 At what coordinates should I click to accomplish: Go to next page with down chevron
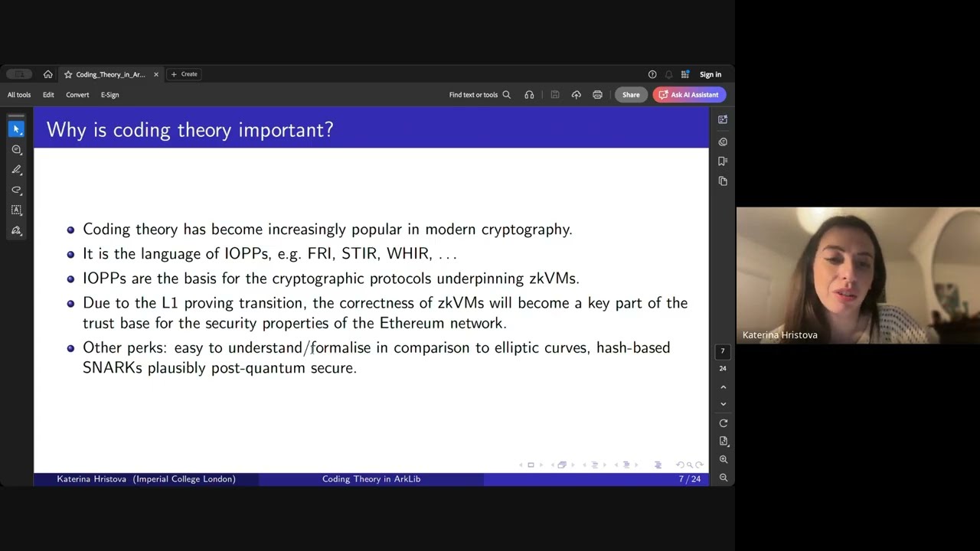point(724,404)
